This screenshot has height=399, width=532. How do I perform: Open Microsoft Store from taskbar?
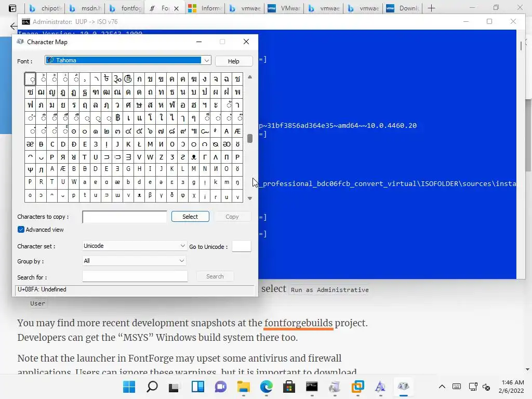coord(289,387)
